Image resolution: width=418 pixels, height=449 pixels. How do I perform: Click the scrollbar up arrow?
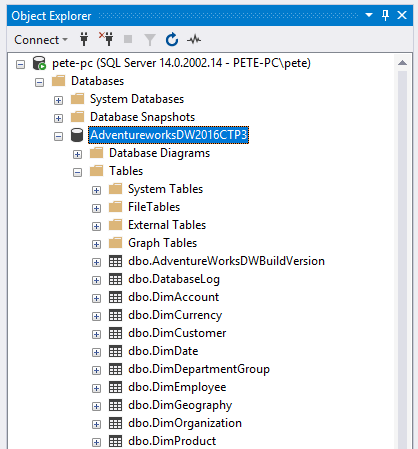coord(402,63)
